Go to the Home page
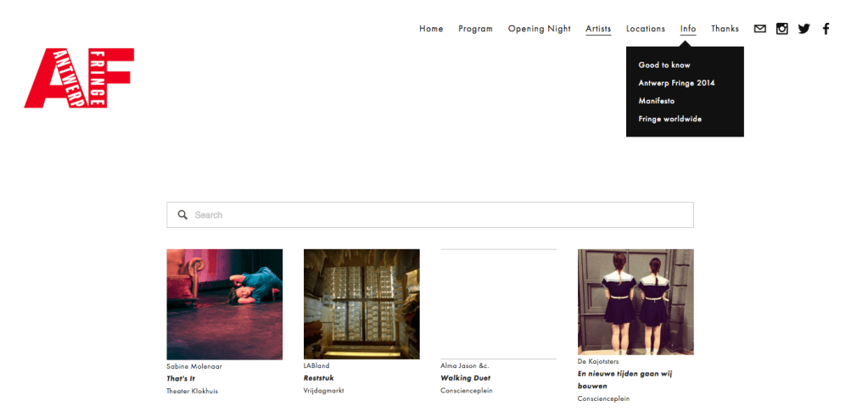868x412 pixels. click(431, 29)
